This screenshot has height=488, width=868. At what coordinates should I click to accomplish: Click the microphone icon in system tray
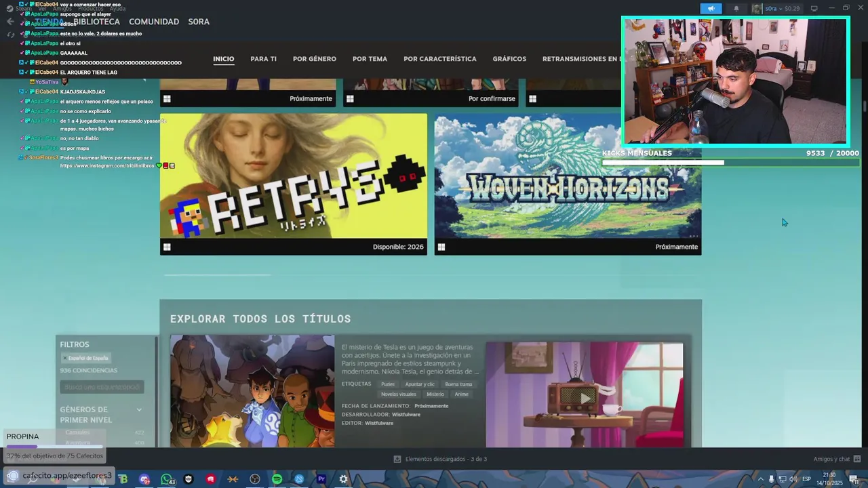[x=771, y=479]
